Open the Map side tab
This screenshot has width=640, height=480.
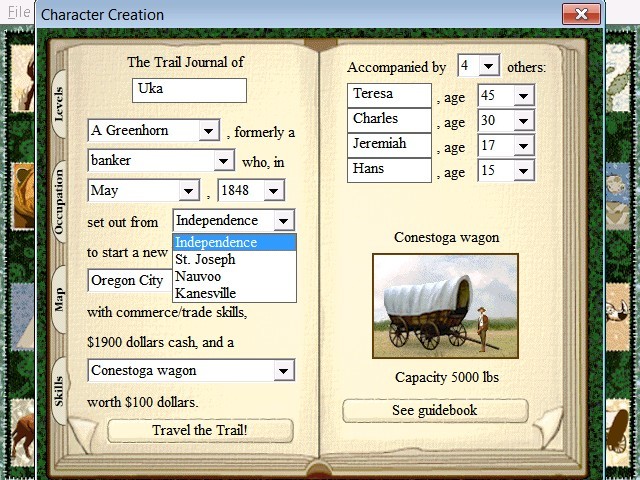(x=59, y=299)
